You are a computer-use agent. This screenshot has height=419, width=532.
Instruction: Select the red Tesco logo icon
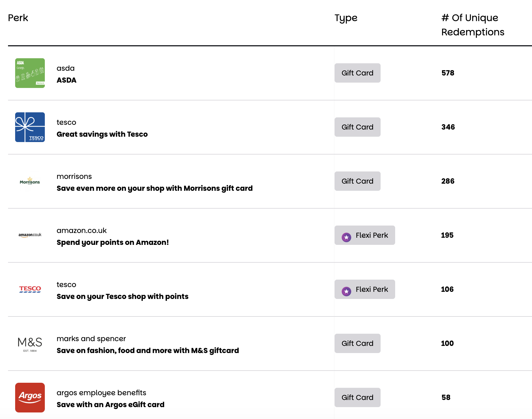30,289
